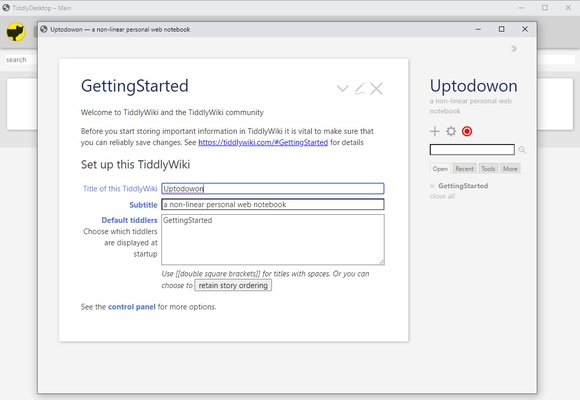Click the Subtitle input field

(x=273, y=204)
